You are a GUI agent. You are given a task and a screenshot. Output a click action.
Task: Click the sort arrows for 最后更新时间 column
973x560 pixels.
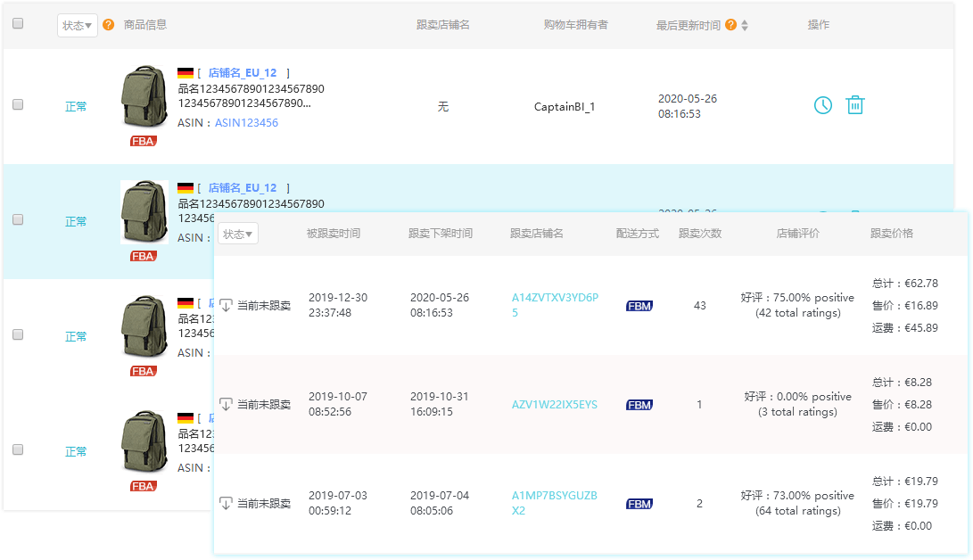[x=745, y=26]
